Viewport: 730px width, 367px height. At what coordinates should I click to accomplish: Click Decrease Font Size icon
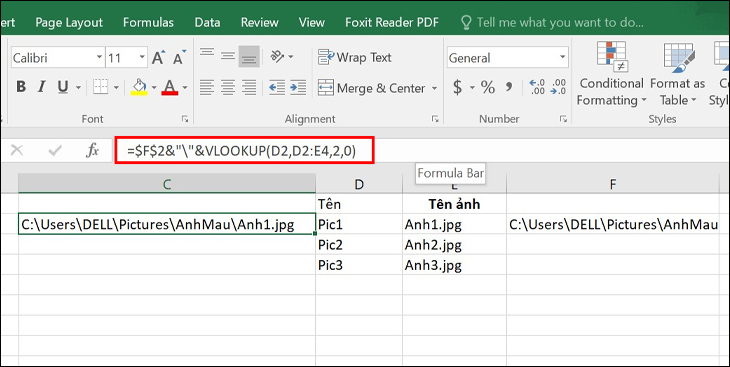tap(179, 58)
